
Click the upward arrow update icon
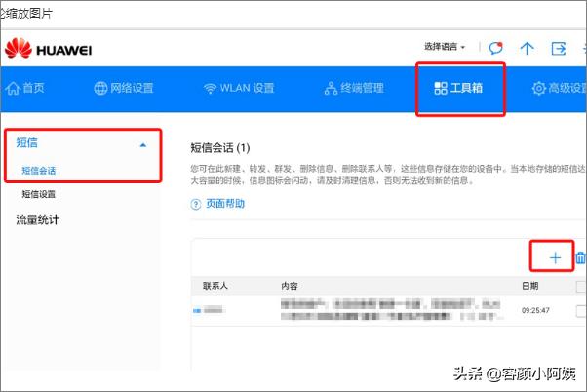[x=528, y=48]
